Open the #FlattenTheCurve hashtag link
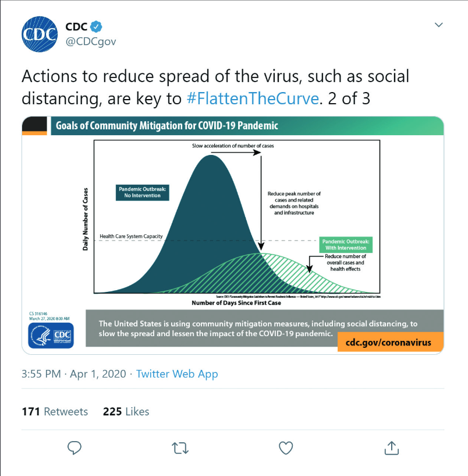This screenshot has height=476, width=468. (x=253, y=98)
